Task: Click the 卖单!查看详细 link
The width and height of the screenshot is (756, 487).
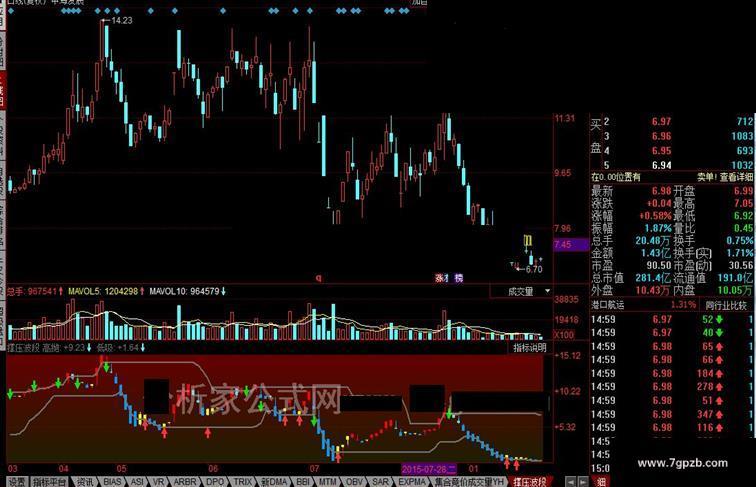Action: [x=725, y=177]
